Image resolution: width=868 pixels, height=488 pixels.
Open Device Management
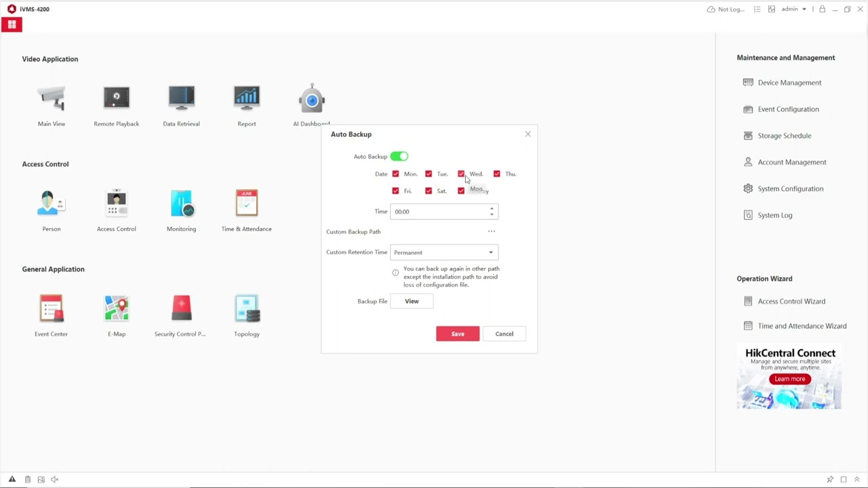click(x=782, y=83)
